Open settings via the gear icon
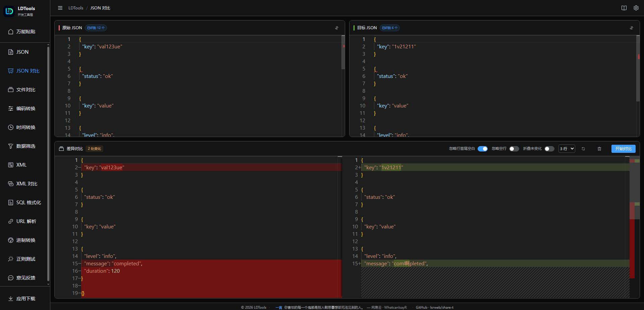 click(636, 8)
